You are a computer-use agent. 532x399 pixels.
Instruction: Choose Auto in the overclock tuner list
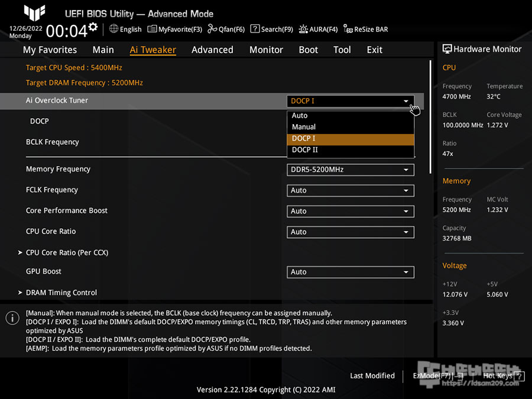click(351, 115)
